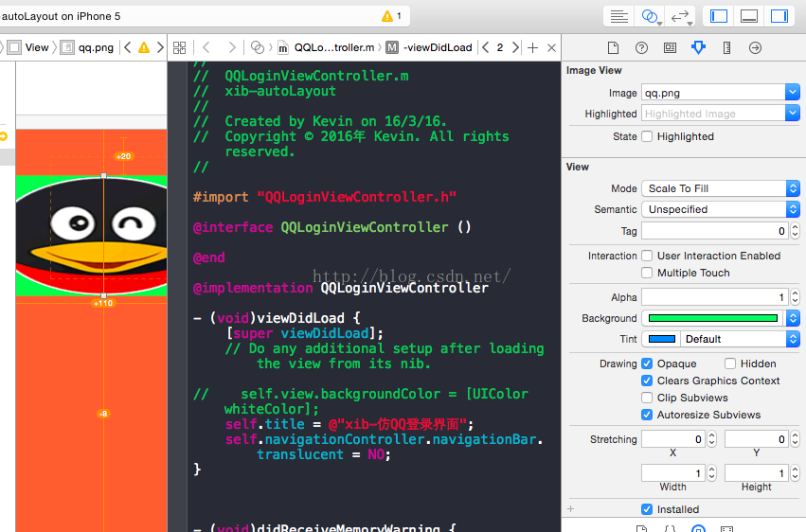The image size is (806, 532).
Task: Enable the Highlighted state checkbox
Action: point(647,136)
